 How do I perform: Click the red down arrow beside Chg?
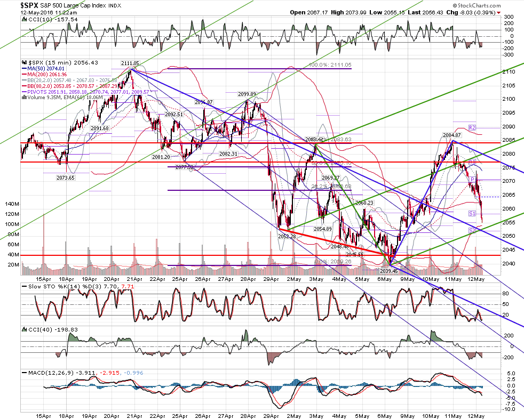[499, 13]
